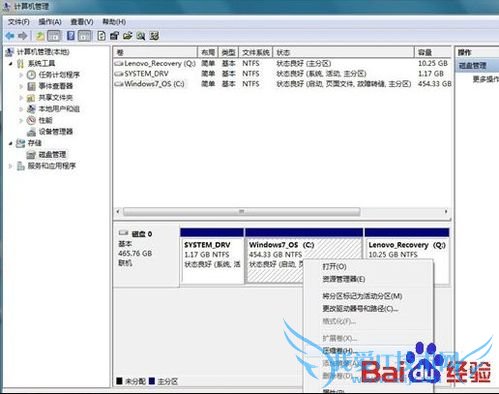Click the horizontal scrollbar thumb in volume list

point(242,211)
